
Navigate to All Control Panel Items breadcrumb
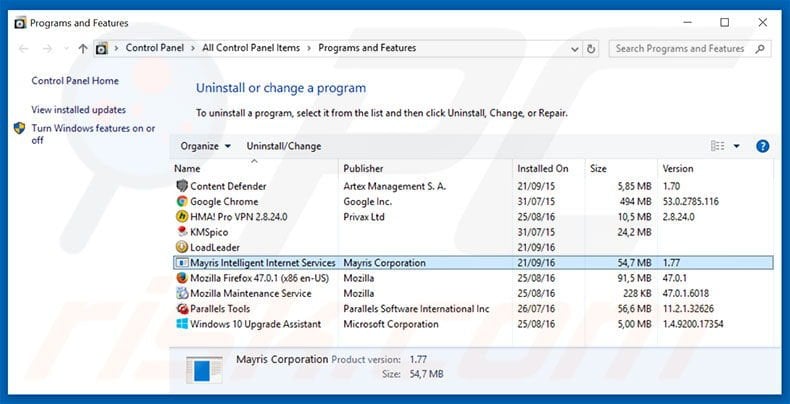(251, 48)
